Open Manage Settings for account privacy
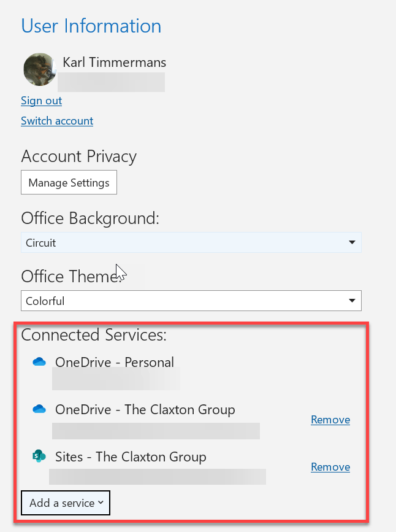 (69, 182)
